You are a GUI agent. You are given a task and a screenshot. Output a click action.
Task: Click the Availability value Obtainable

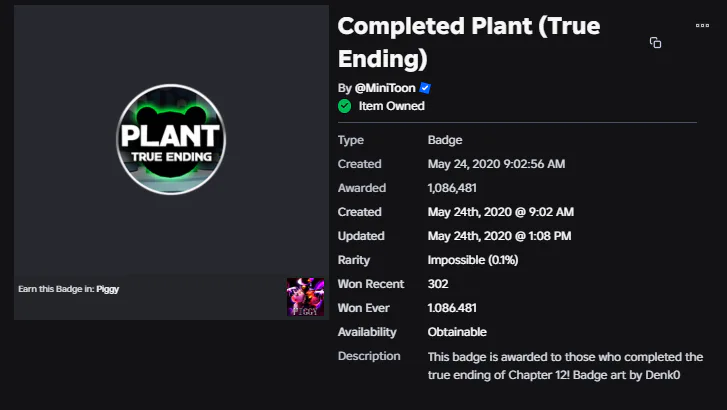457,332
